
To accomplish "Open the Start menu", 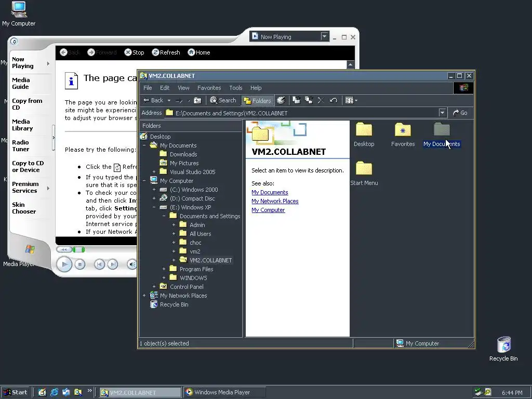I will pyautogui.click(x=15, y=392).
